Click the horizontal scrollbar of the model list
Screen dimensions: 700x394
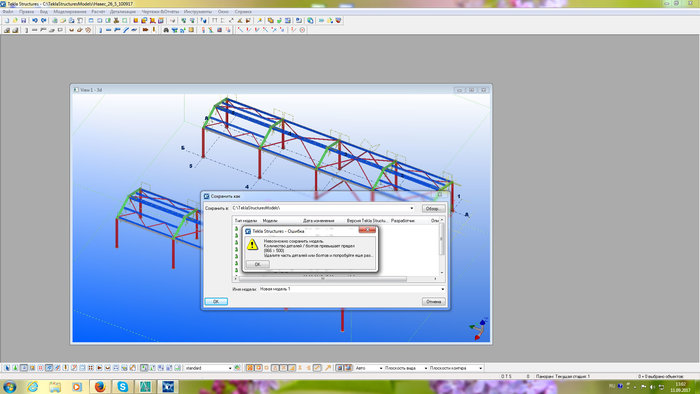click(x=323, y=279)
